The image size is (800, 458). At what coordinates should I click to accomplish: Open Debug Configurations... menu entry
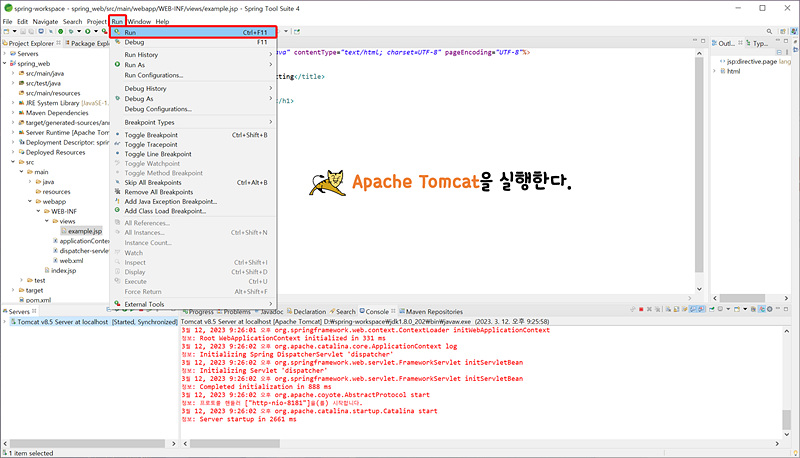193,109
